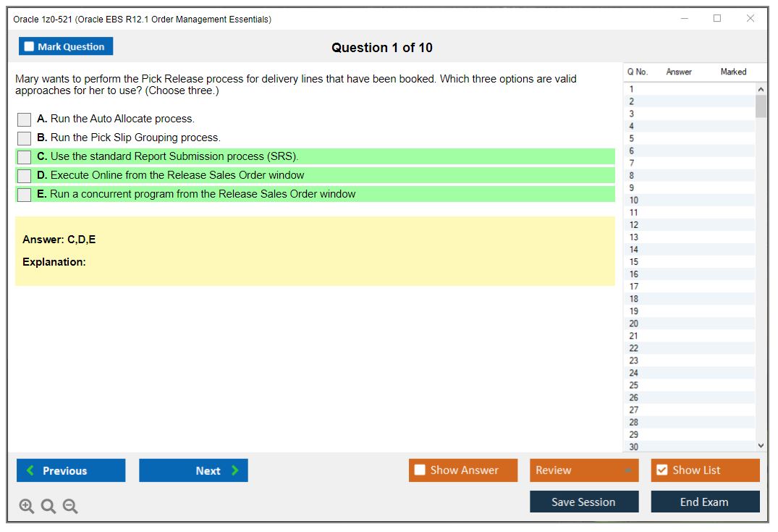Click the zoom in magnifier icon
This screenshot has height=532, width=778.
click(x=27, y=507)
